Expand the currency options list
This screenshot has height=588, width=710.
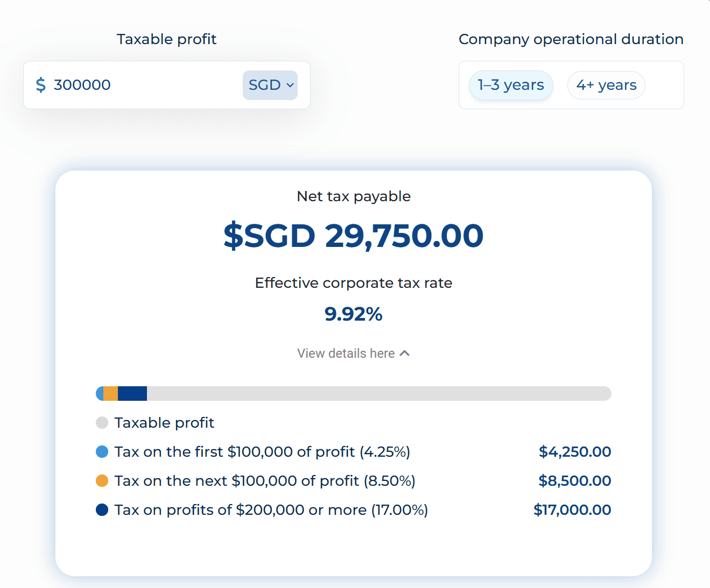[x=270, y=85]
